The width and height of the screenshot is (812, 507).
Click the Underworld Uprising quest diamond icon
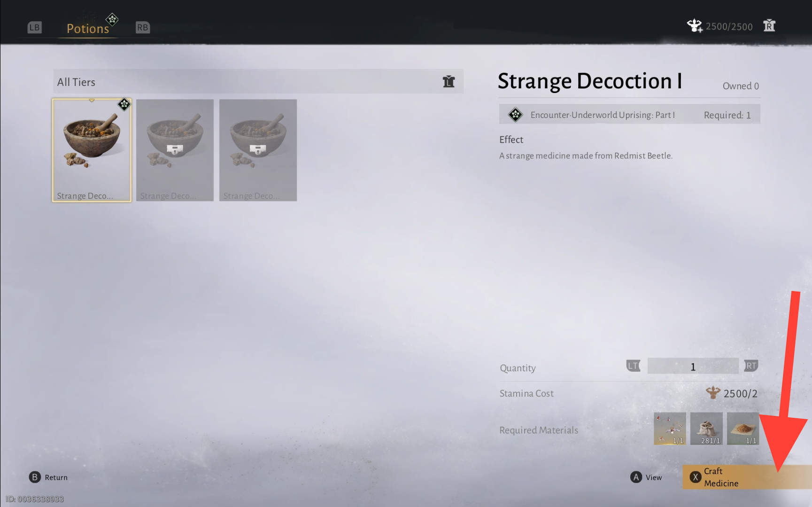[515, 115]
